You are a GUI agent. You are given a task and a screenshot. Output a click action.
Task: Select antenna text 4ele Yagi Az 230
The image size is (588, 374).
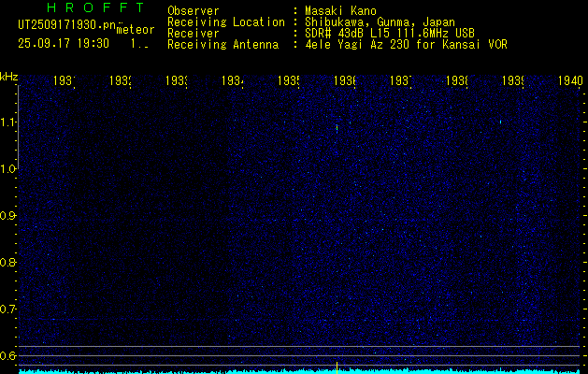pyautogui.click(x=356, y=45)
